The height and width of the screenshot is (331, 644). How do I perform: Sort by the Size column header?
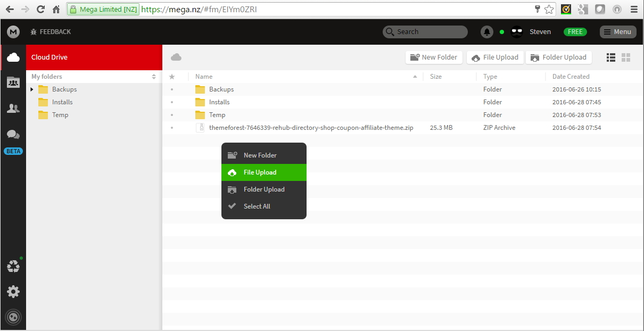(436, 77)
